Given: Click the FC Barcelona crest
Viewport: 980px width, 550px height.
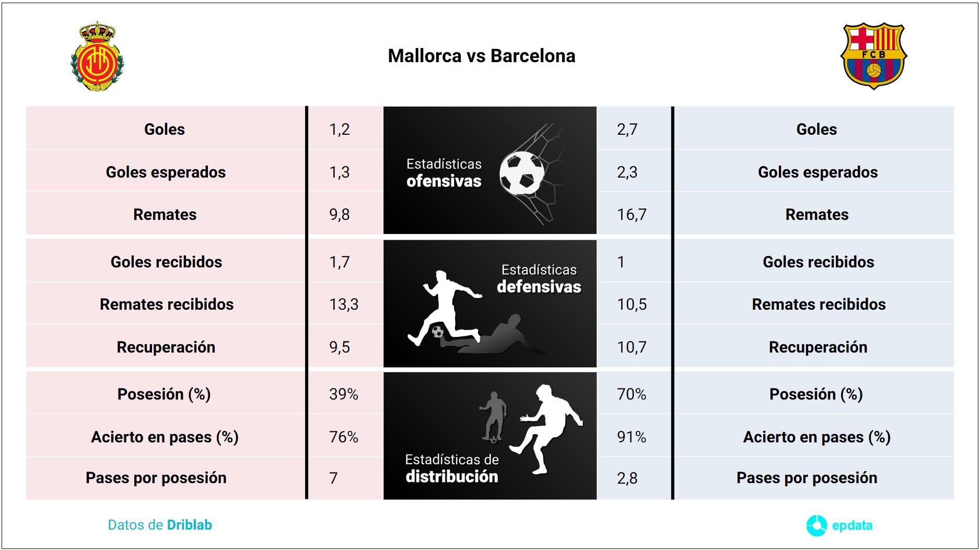Looking at the screenshot, I should coord(873,55).
